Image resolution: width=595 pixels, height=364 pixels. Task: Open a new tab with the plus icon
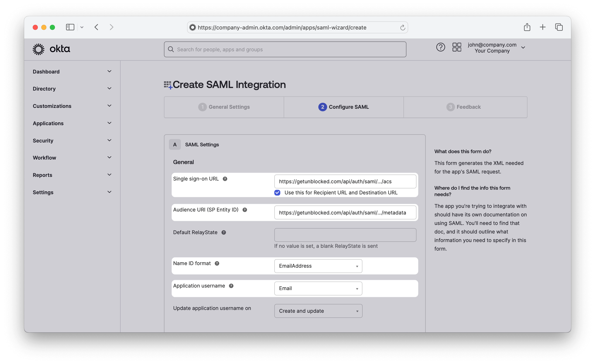[543, 27]
